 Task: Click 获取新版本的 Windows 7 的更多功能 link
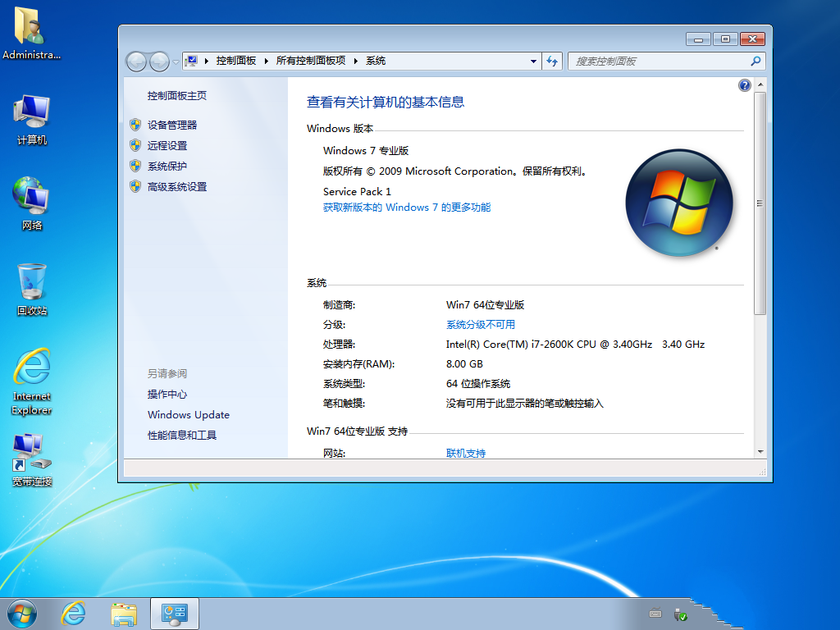click(407, 208)
